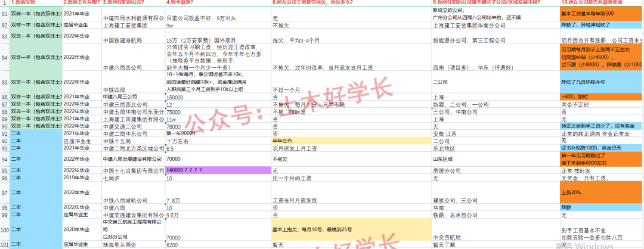Select the cell "西南（项目多）、华东（待遇好）"
Image resolution: width=644 pixels, height=249 pixels.
point(496,57)
